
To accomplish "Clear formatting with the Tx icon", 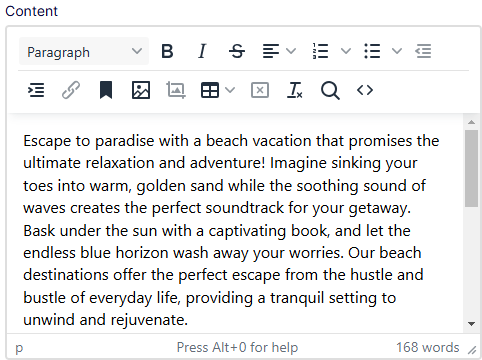I will (295, 90).
